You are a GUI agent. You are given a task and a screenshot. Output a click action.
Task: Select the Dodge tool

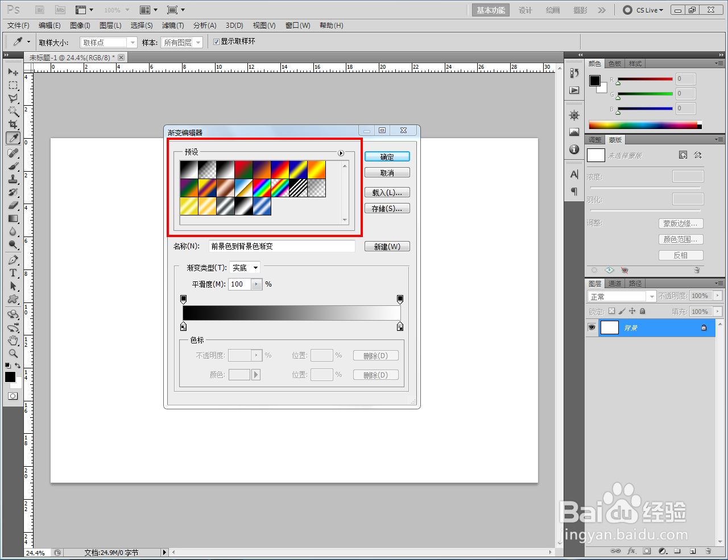point(13,244)
